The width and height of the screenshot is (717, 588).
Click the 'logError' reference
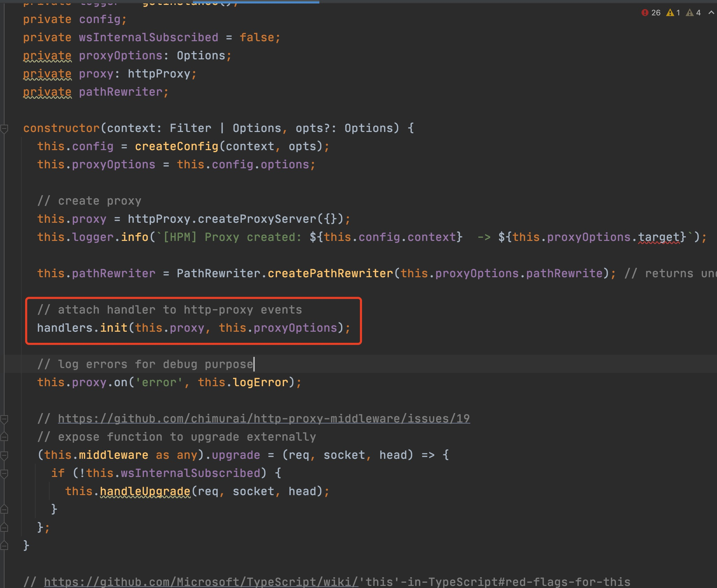point(260,382)
